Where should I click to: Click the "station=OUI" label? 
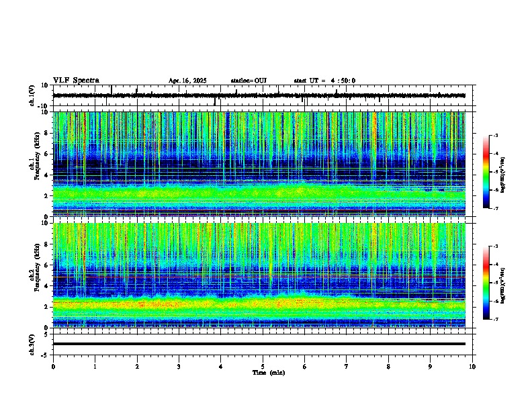(249, 81)
